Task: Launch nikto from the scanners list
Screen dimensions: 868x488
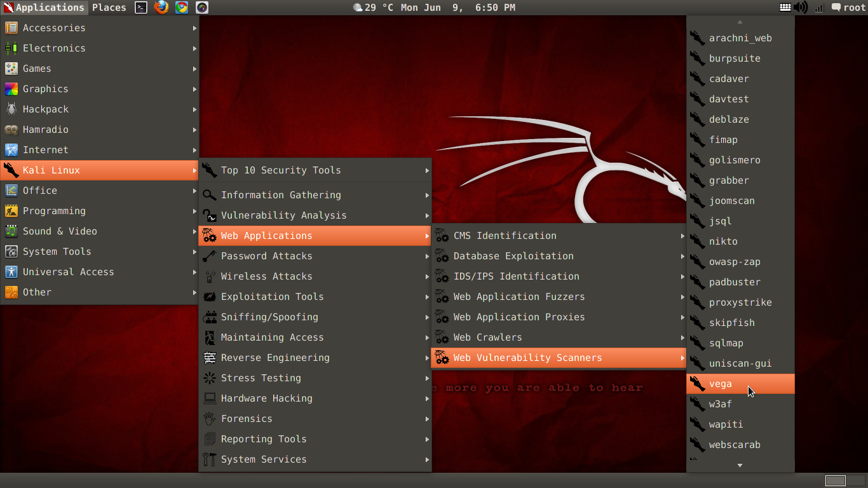Action: 740,241
